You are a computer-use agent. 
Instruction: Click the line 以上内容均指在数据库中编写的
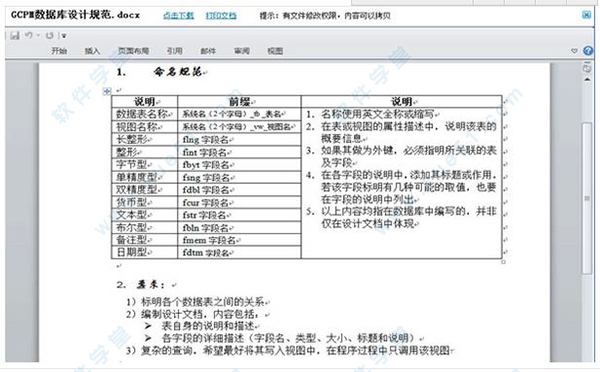408,211
